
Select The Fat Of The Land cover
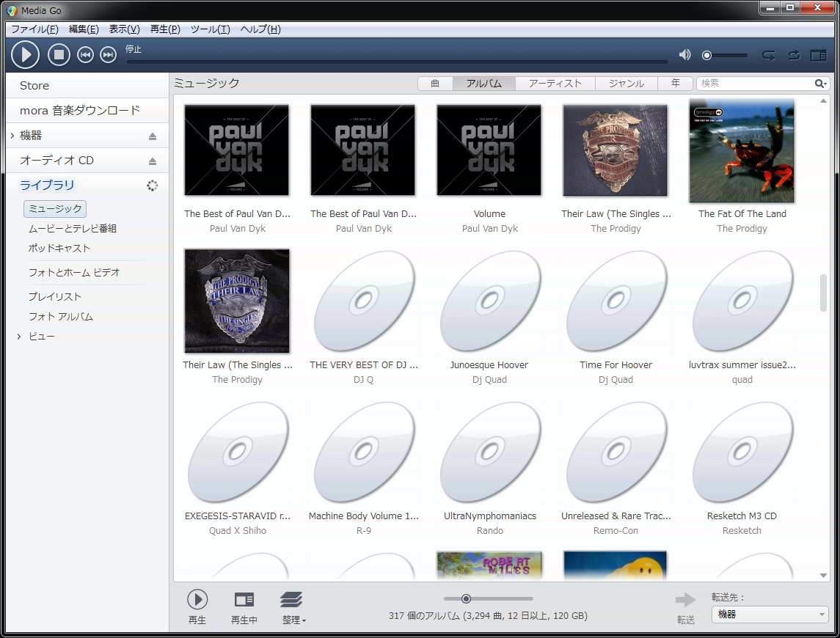tap(742, 151)
